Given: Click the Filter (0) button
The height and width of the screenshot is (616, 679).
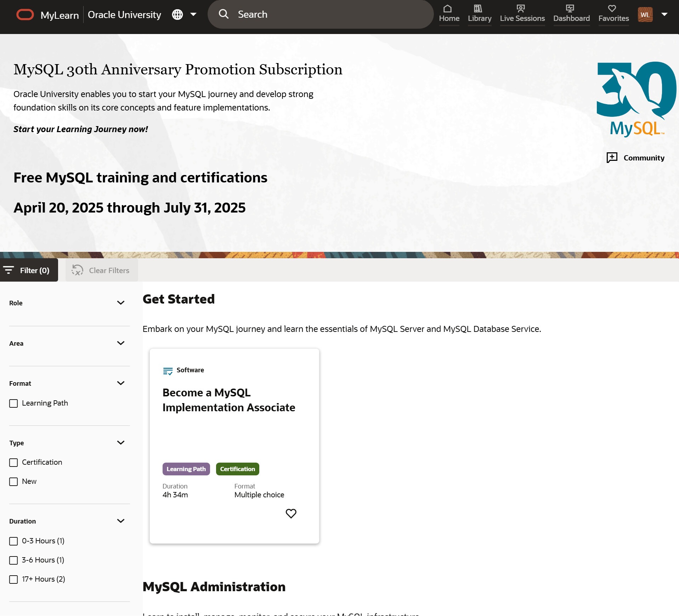Looking at the screenshot, I should point(29,270).
